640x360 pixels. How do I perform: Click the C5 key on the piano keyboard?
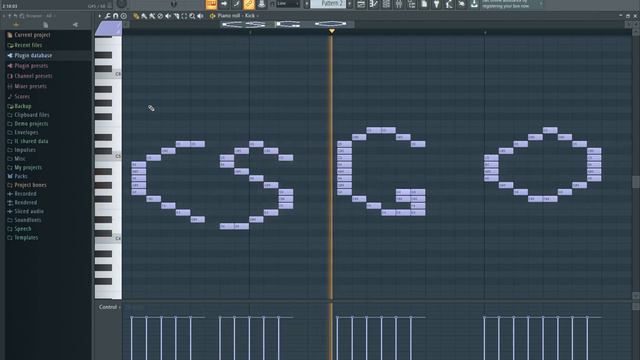(x=108, y=156)
